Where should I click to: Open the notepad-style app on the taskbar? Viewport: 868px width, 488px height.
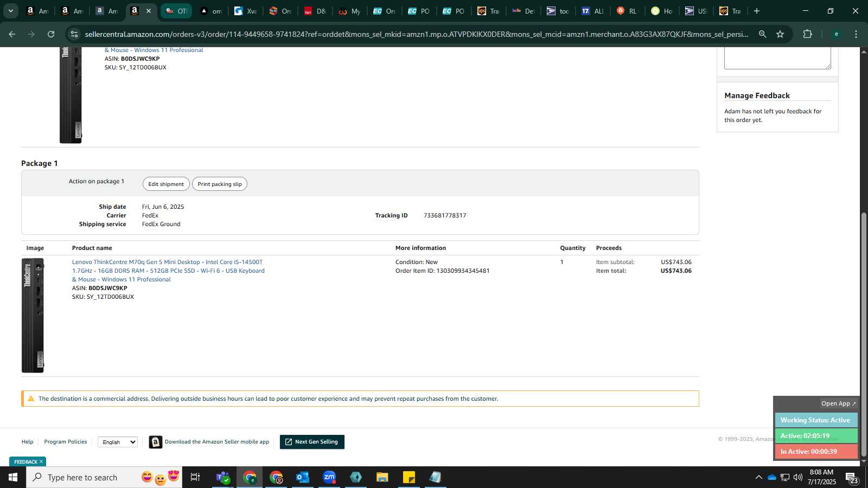[x=436, y=477]
